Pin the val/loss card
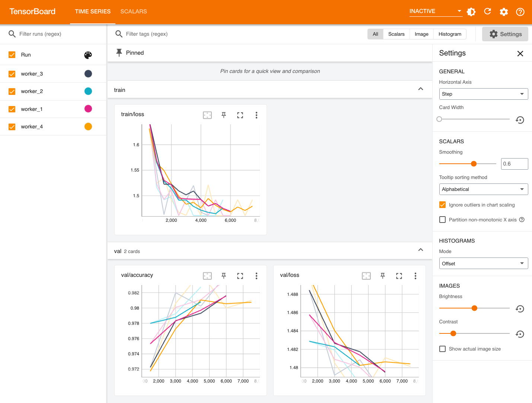The width and height of the screenshot is (532, 403). [x=383, y=276]
